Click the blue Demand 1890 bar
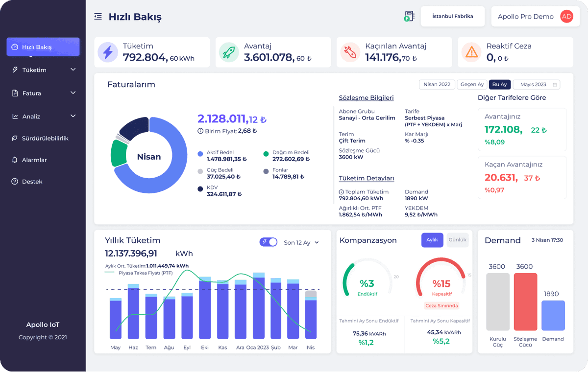The width and height of the screenshot is (588, 372). point(553,316)
